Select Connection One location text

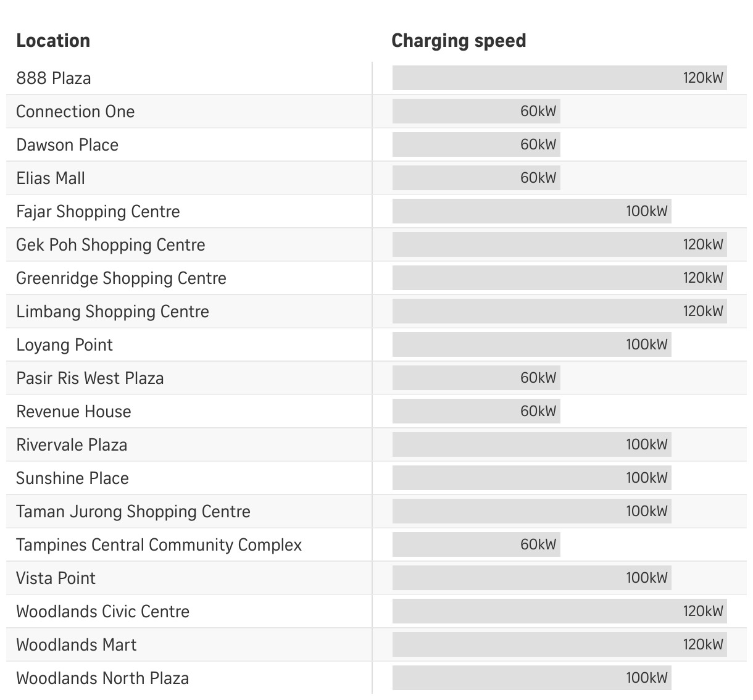pyautogui.click(x=75, y=112)
